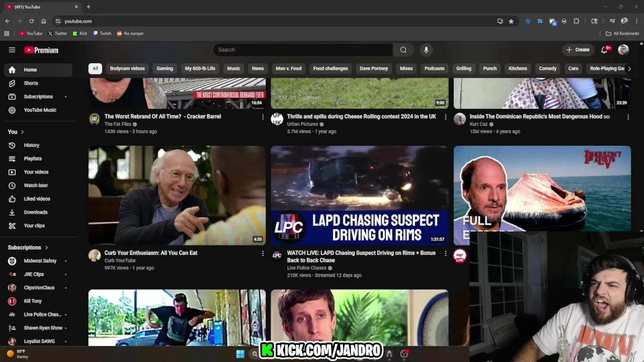
Task: Open Subscriptions in the sidebar
Action: coord(38,97)
